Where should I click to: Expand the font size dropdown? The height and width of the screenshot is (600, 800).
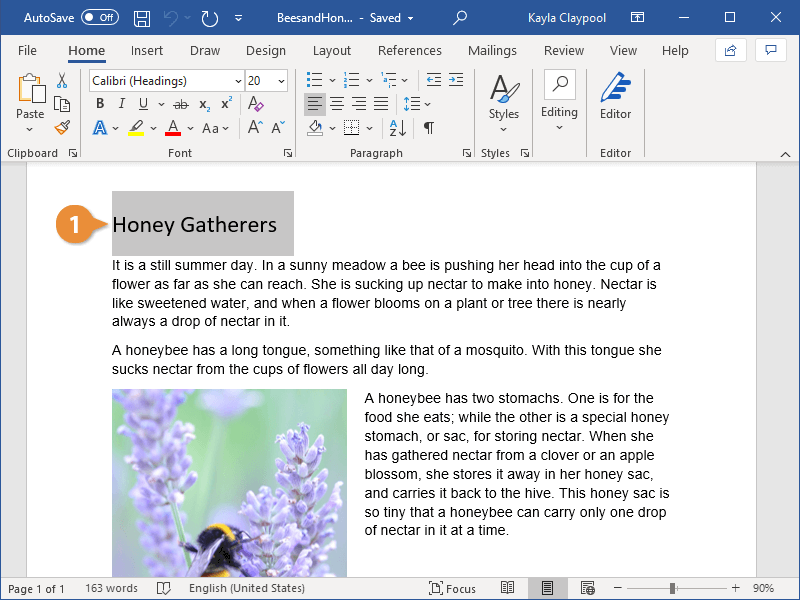(x=281, y=81)
